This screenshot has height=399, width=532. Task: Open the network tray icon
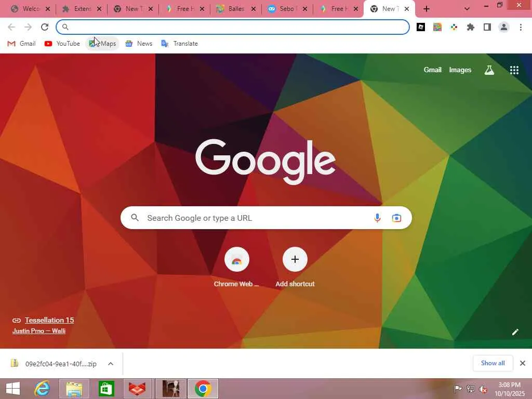point(470,389)
